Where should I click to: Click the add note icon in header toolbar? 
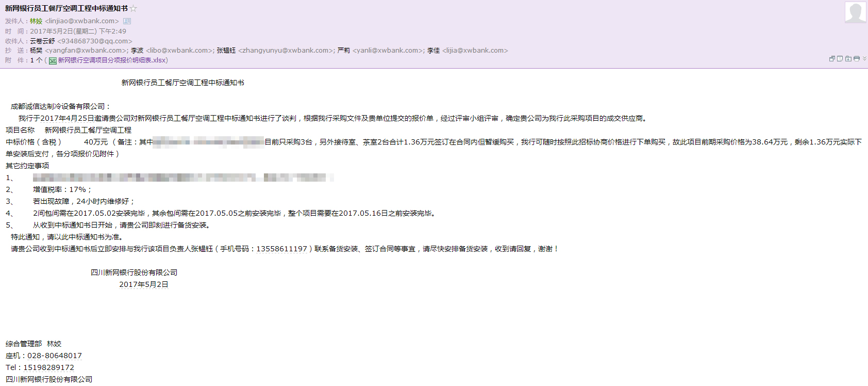click(840, 59)
